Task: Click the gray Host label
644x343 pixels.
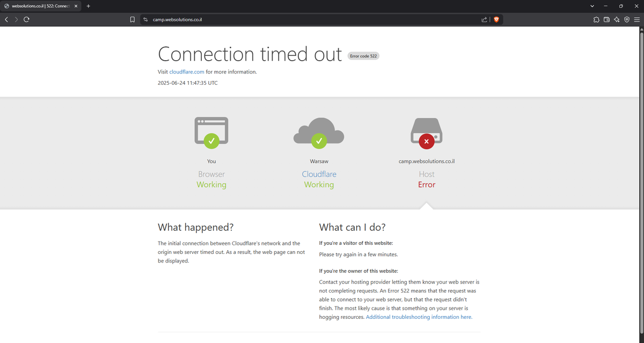Action: click(427, 174)
